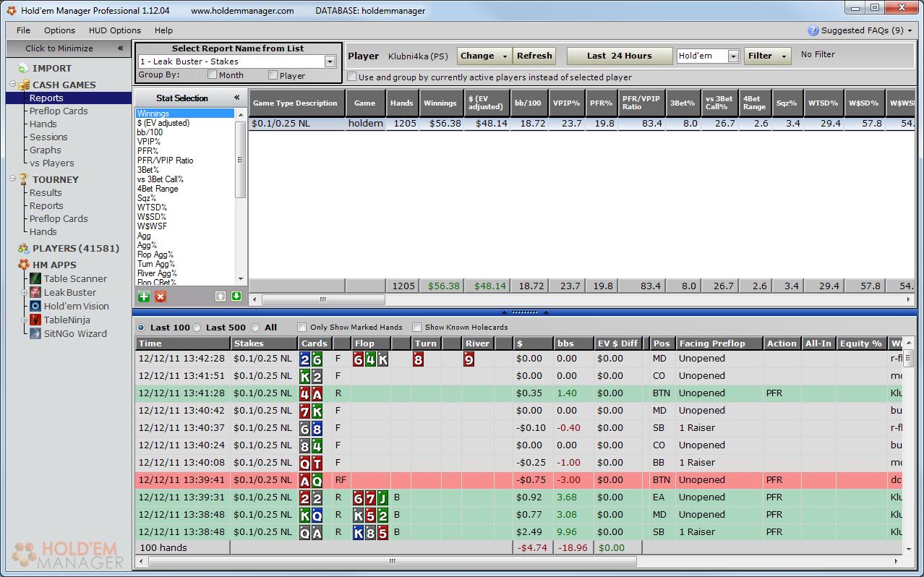Open vs Players under Cash Games
924x577 pixels.
51,163
